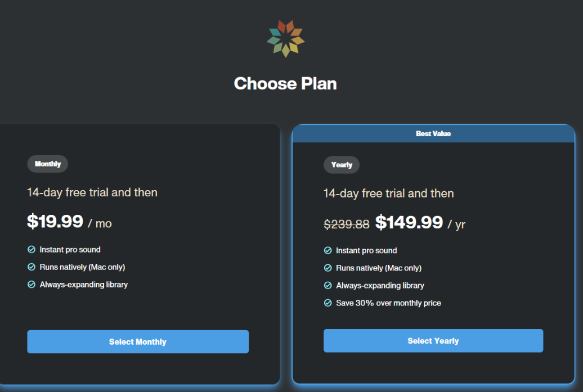Click the Yearly plan badge
Screen dimensions: 583x392
click(x=342, y=165)
